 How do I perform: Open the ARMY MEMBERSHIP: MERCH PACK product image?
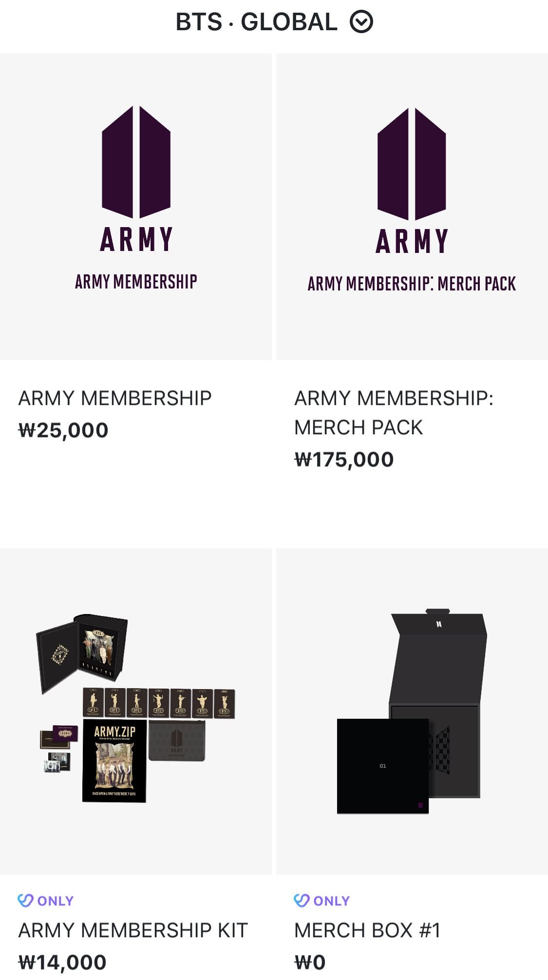[x=412, y=207]
